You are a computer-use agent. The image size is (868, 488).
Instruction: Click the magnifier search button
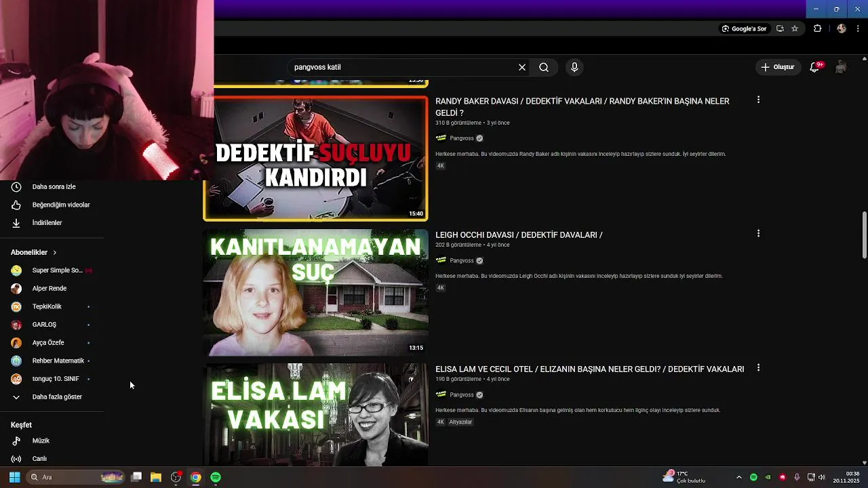coord(544,67)
